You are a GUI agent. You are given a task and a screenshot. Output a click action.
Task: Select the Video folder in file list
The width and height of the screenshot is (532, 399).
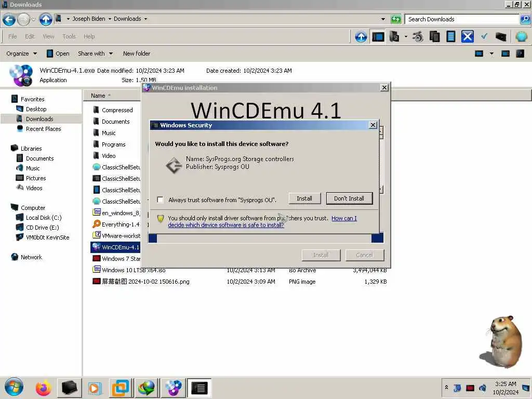(109, 156)
